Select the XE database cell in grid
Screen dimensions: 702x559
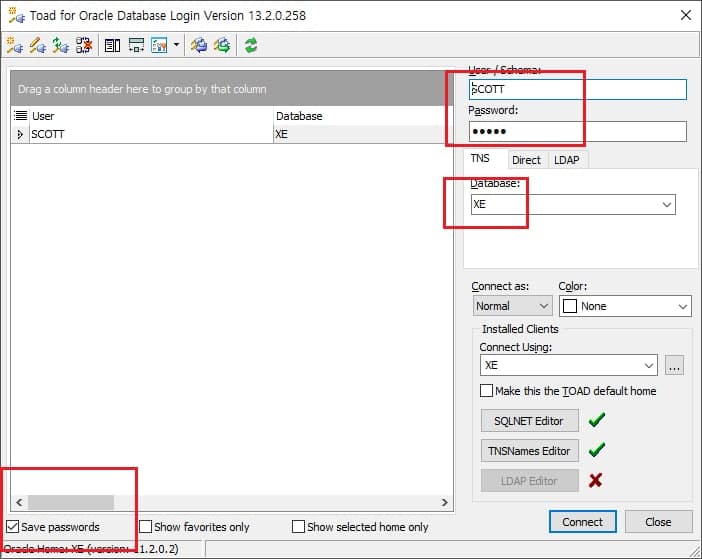click(x=363, y=134)
